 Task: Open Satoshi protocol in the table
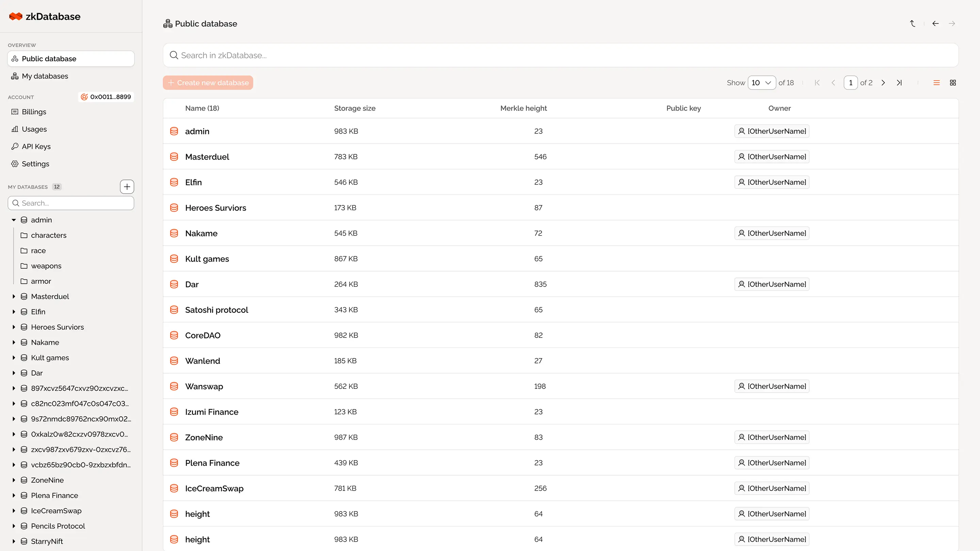coord(216,310)
